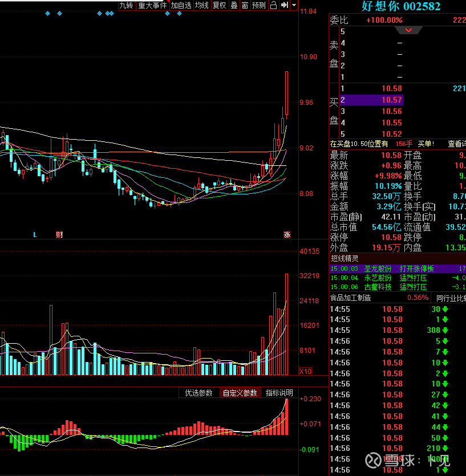466x476 pixels.
Task: Click the 财 marker on chart
Action: (x=59, y=235)
